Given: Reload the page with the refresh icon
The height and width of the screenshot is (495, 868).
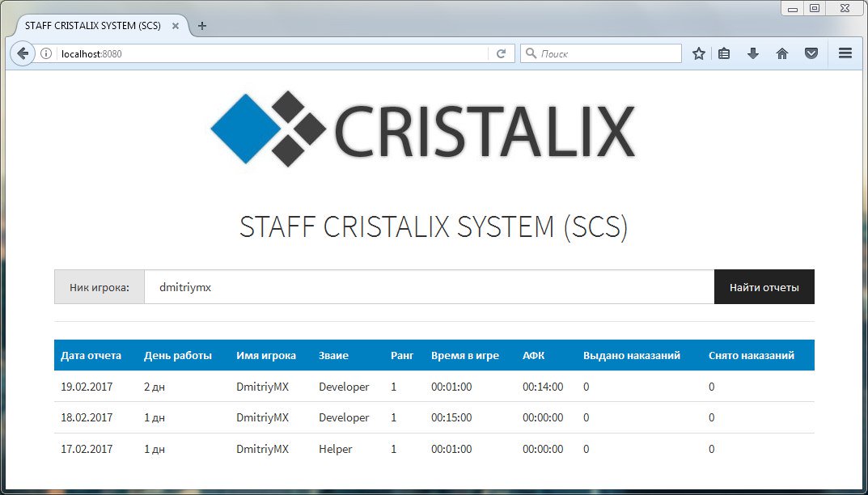Looking at the screenshot, I should click(501, 53).
